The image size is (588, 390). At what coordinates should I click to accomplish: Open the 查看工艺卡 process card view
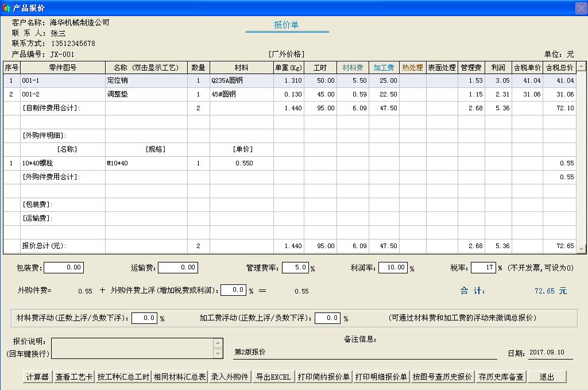pyautogui.click(x=73, y=376)
